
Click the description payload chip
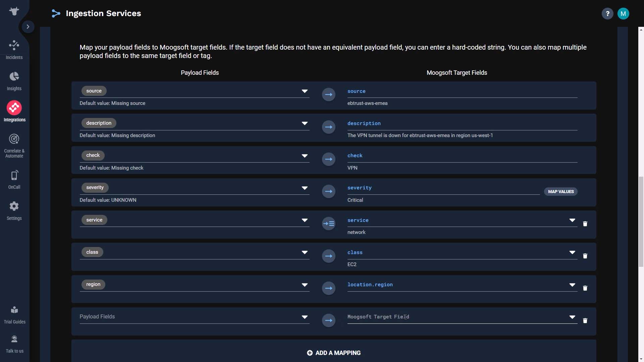point(99,123)
